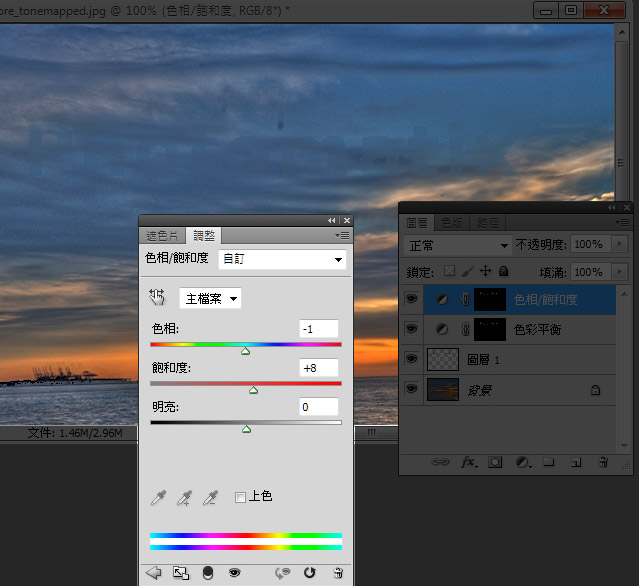Image resolution: width=639 pixels, height=586 pixels.
Task: Open the Adjustments panel flyout menu
Action: pyautogui.click(x=342, y=236)
